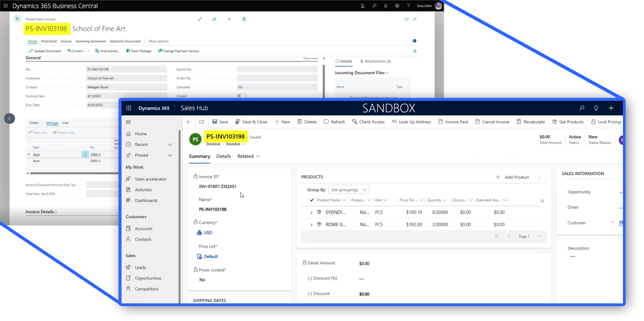Viewport: 644px width, 321px height.
Task: Click the left collapse chevron circle
Action: tap(9, 119)
